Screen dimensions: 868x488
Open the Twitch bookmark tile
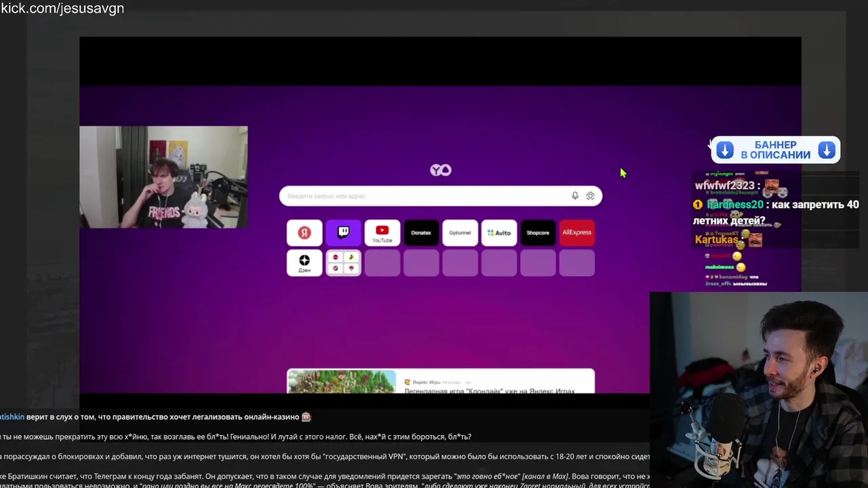click(343, 232)
